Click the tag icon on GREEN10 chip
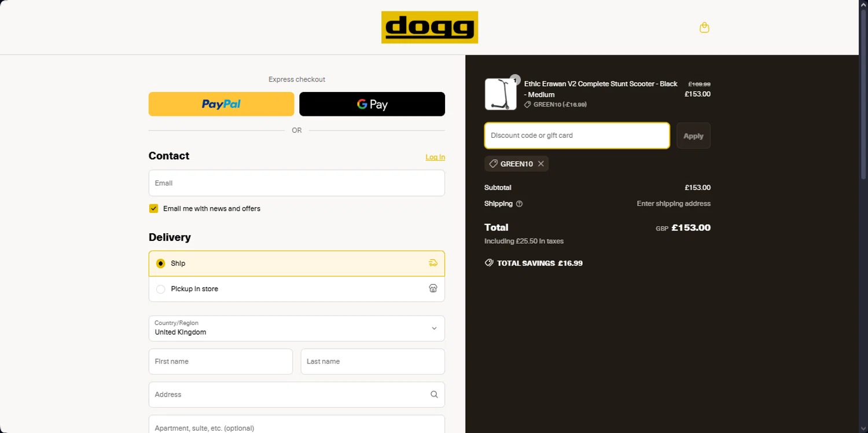Screen dimensions: 868x433 point(494,164)
